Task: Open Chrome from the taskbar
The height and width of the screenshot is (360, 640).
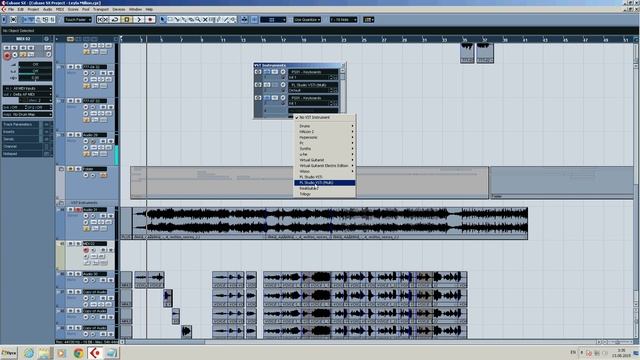Action: coord(78,353)
